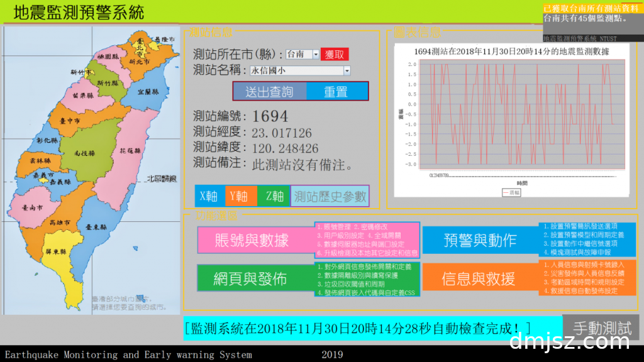Click Tainan City (臺南市) on the map
Viewport: 644px width, 362px height.
point(31,207)
